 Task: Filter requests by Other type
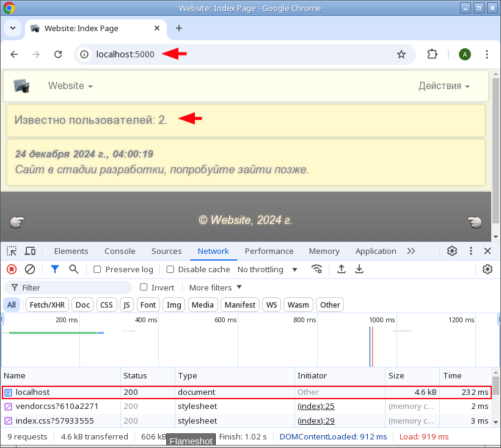(x=330, y=305)
